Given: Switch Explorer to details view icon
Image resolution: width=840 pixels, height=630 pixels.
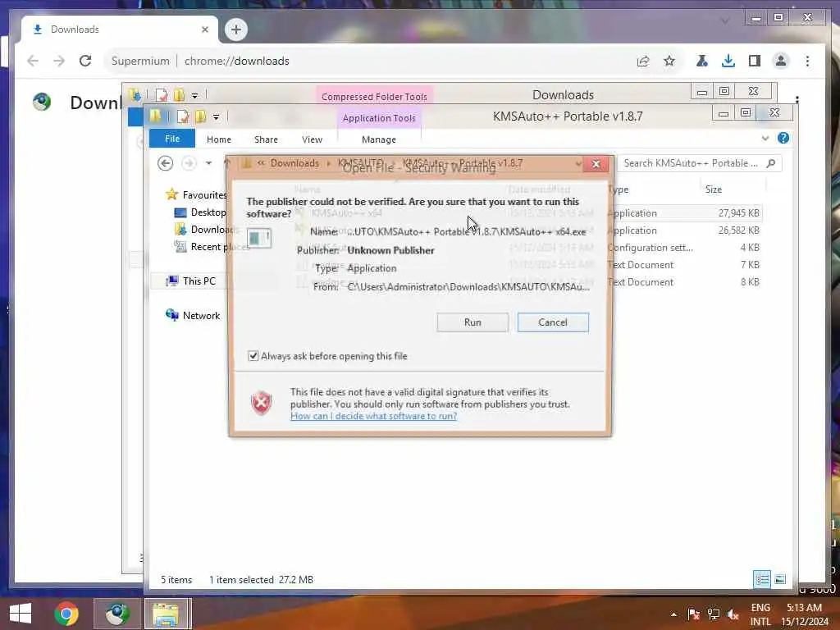Looking at the screenshot, I should coord(762,579).
